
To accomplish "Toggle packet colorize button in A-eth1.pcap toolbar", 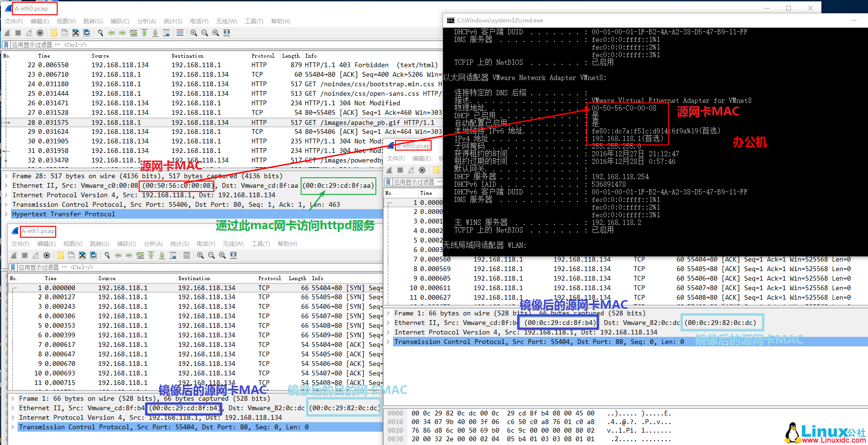I will [187, 255].
